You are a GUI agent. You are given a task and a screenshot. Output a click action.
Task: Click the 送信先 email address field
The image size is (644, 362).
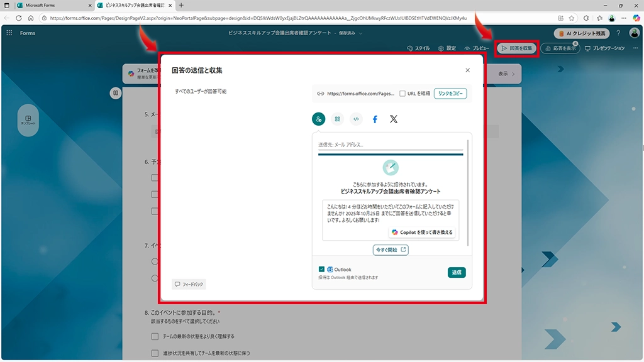[390, 145]
